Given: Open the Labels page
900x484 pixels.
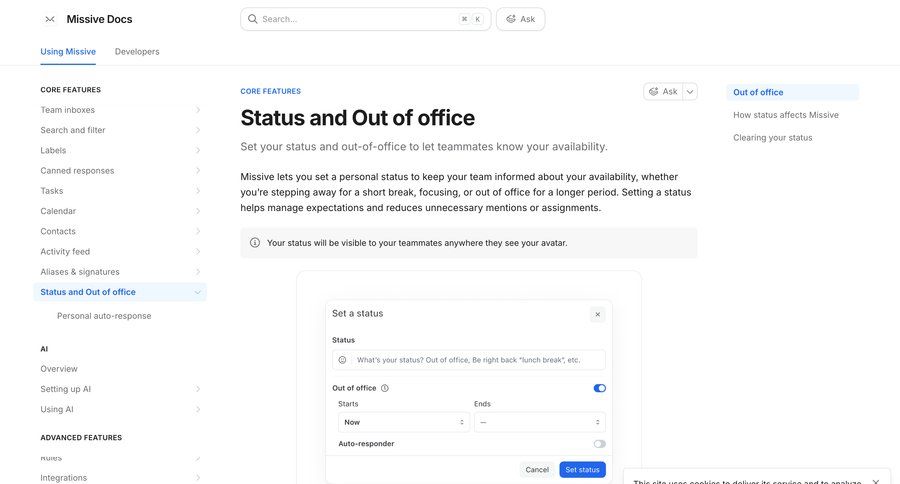Looking at the screenshot, I should (53, 150).
